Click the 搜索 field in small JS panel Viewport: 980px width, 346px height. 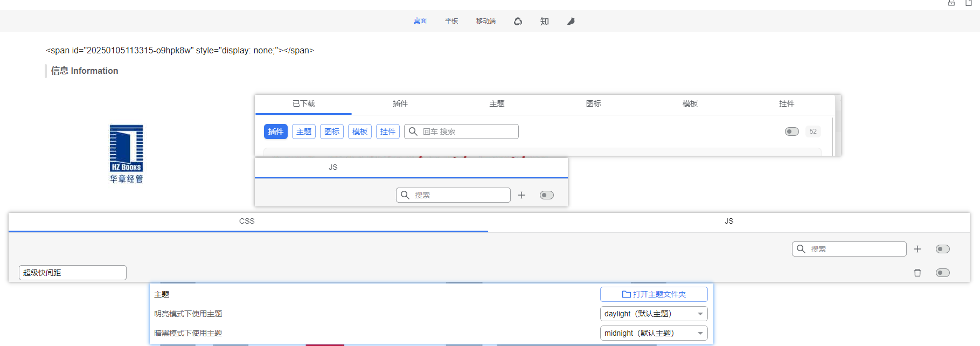click(x=453, y=195)
